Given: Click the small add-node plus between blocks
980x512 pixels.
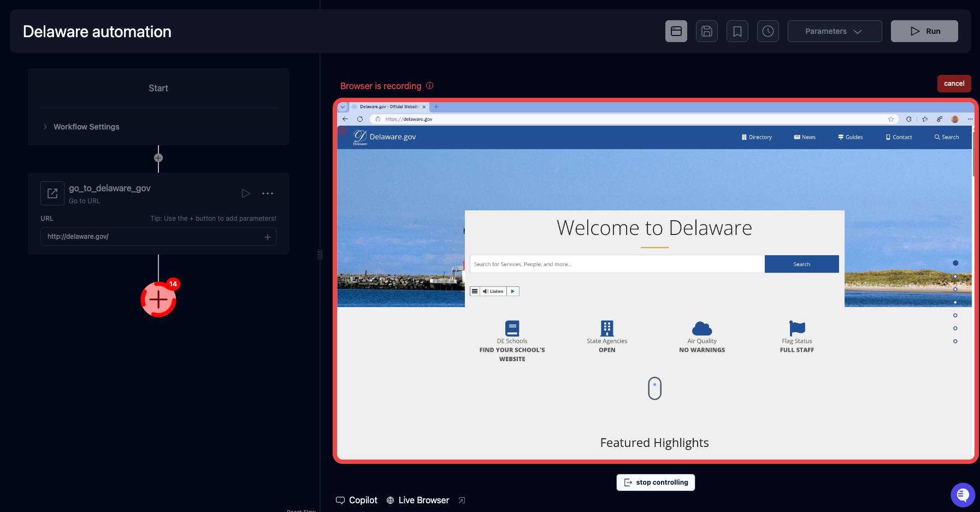Looking at the screenshot, I should point(158,158).
